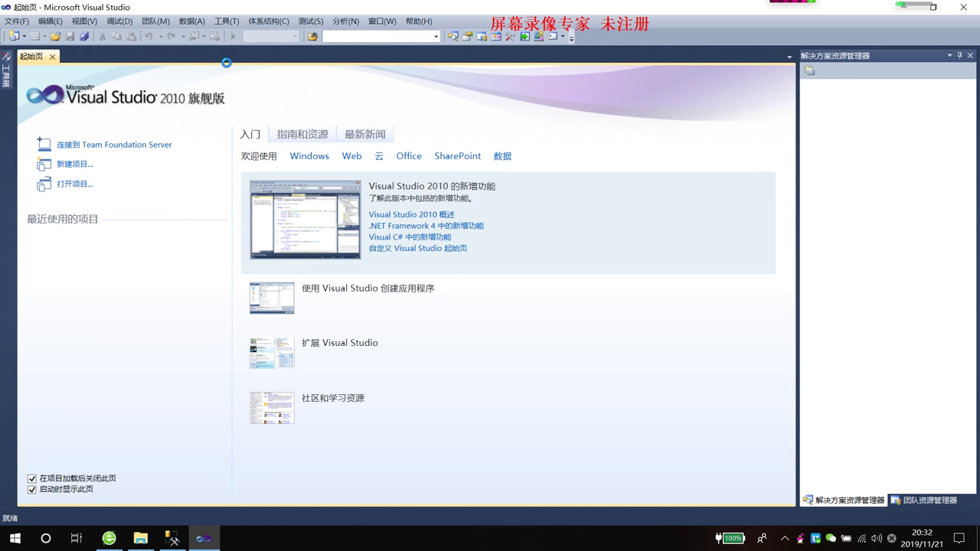
Task: Select the 团队资源管理器 bottom tab
Action: (x=924, y=500)
